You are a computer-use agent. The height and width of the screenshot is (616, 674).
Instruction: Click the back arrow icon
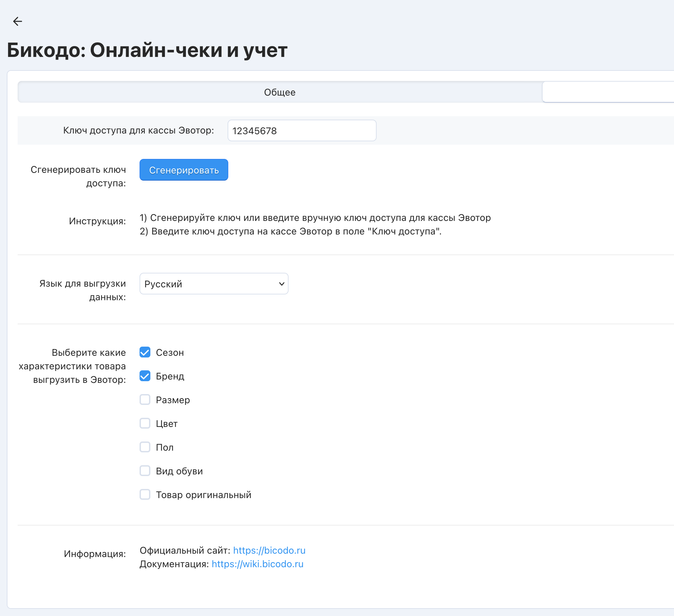pyautogui.click(x=18, y=21)
